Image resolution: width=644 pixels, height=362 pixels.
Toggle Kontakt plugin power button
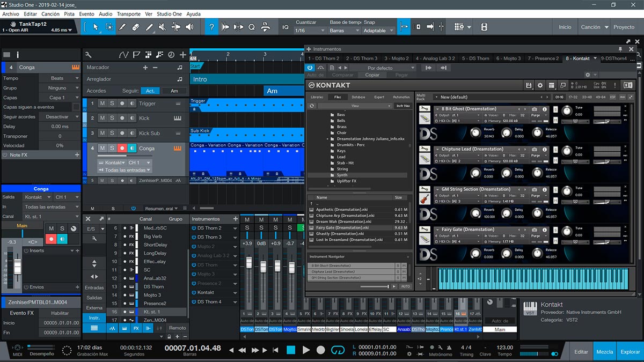click(310, 68)
